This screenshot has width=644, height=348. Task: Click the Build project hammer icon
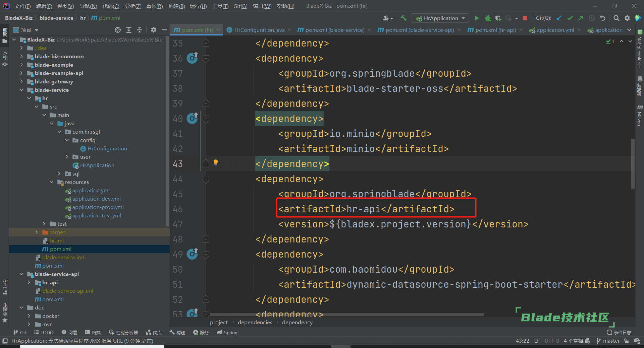[404, 18]
